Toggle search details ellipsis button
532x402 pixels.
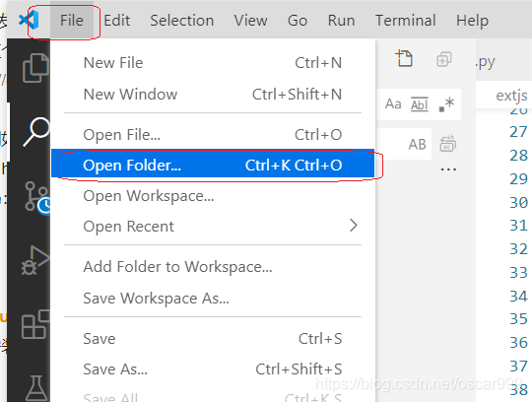(x=448, y=168)
